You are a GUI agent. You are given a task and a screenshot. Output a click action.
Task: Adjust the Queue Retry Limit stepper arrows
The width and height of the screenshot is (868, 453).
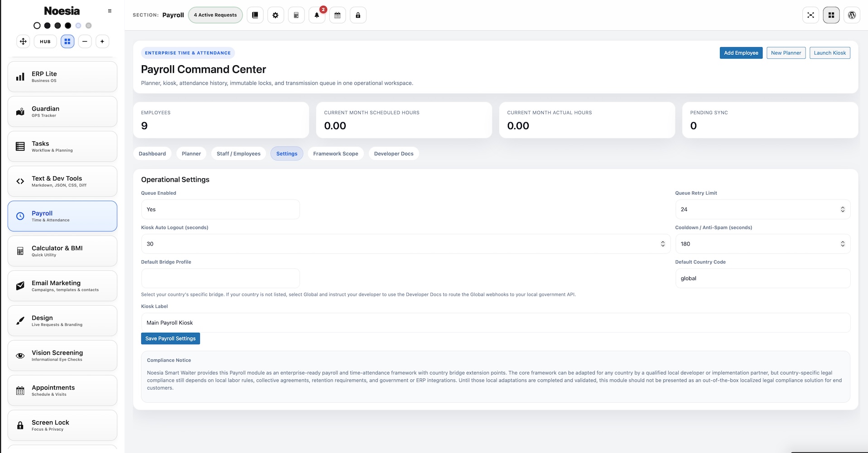pos(843,209)
